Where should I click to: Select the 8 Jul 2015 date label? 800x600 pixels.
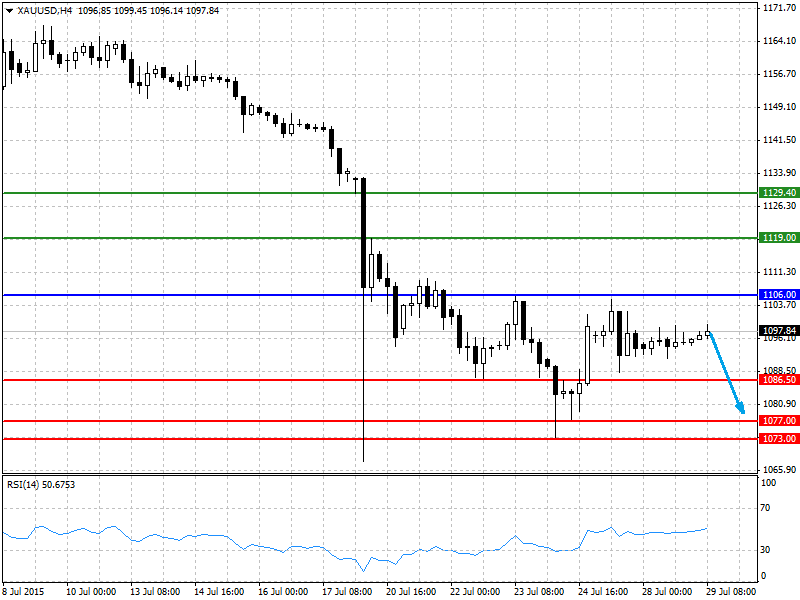[x=23, y=591]
